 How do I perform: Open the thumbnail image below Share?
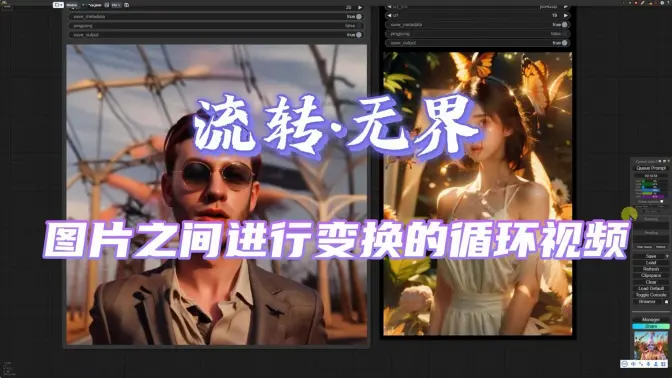[651, 345]
